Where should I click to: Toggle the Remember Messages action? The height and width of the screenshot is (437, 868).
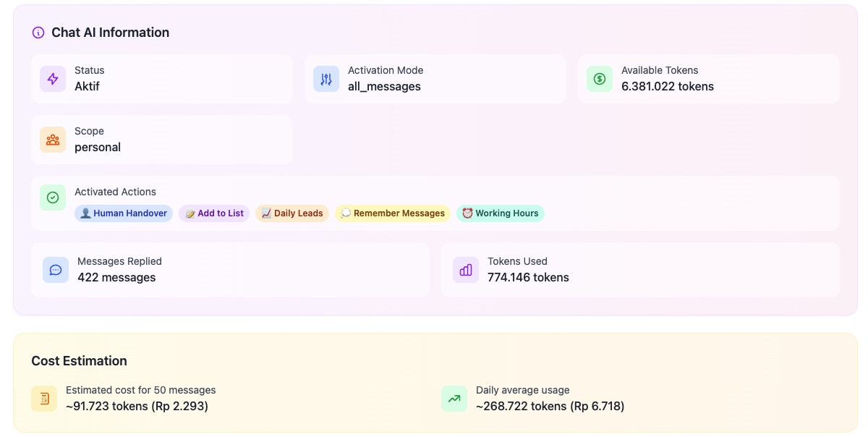coord(393,213)
